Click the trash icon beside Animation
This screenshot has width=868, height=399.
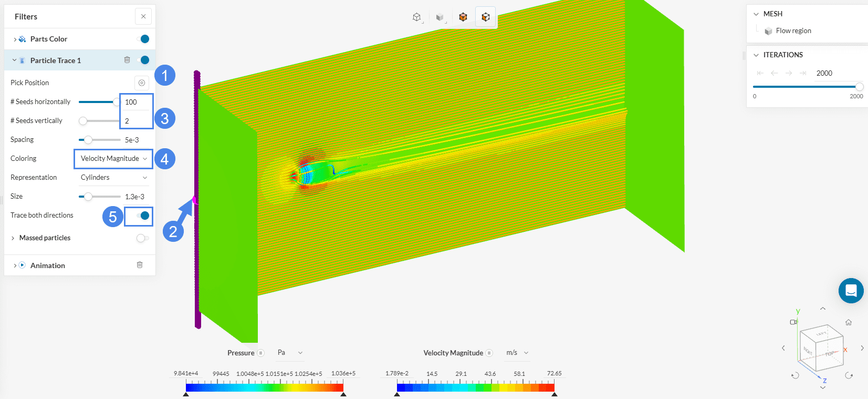[140, 265]
